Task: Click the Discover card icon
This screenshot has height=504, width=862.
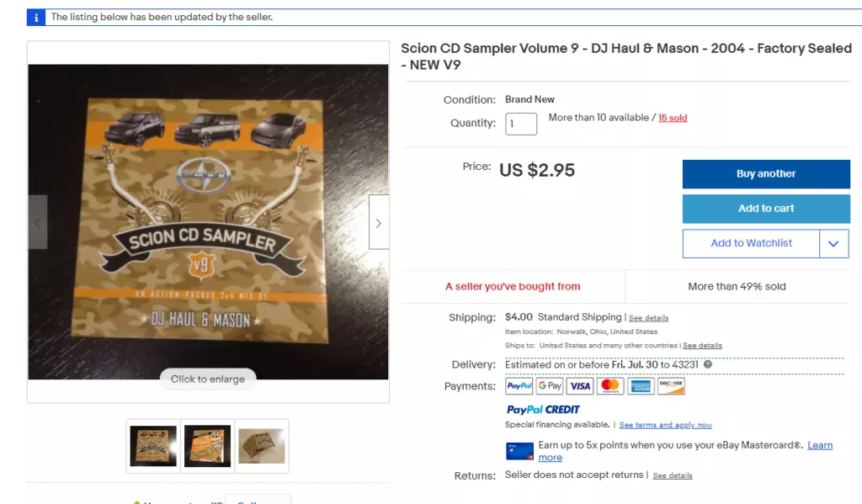Action: [x=671, y=386]
